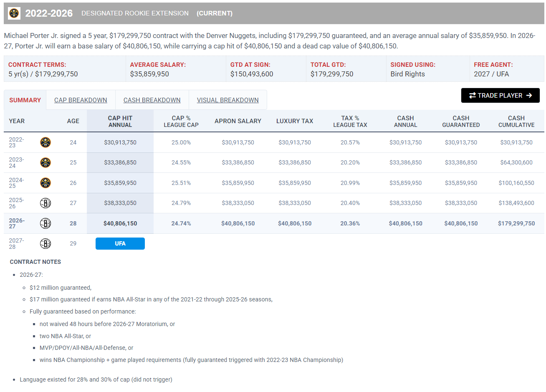The height and width of the screenshot is (392, 546).
Task: Click the Cap Hit Annual column header
Action: point(120,121)
